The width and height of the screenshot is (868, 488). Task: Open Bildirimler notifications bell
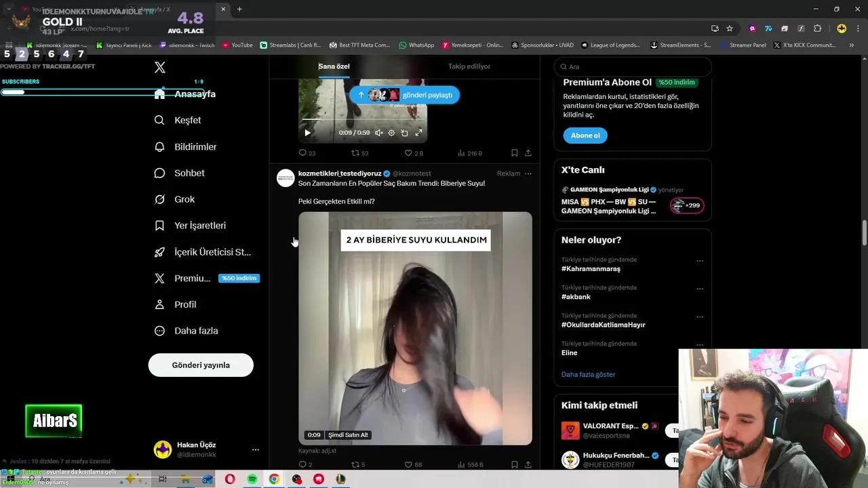pos(159,146)
